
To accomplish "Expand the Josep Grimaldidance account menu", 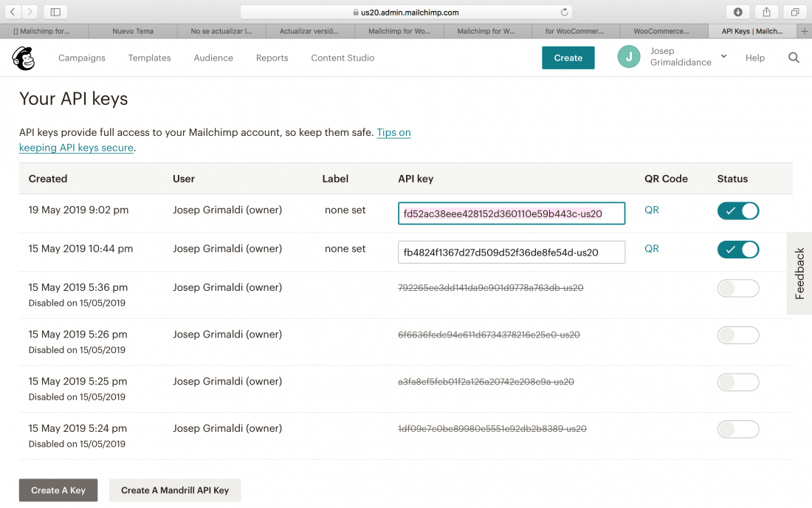I will 689,57.
